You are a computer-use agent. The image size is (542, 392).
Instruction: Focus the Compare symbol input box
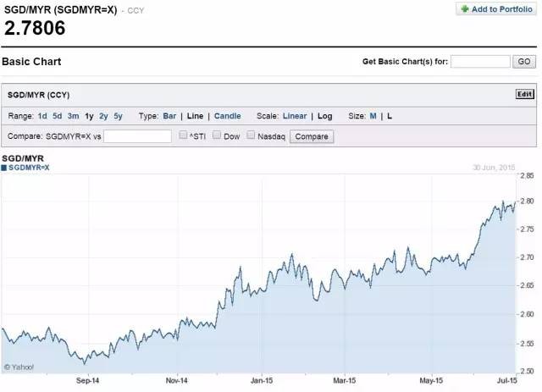(x=138, y=136)
